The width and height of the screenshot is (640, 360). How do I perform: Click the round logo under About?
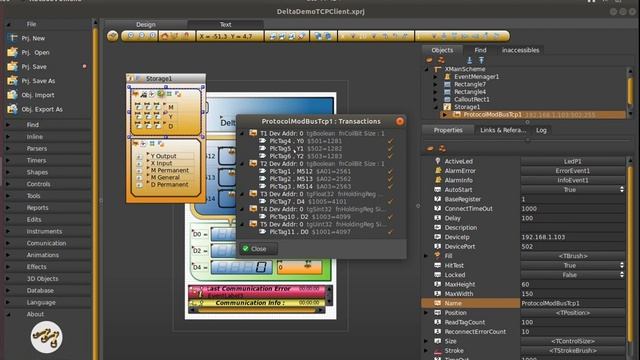46,337
